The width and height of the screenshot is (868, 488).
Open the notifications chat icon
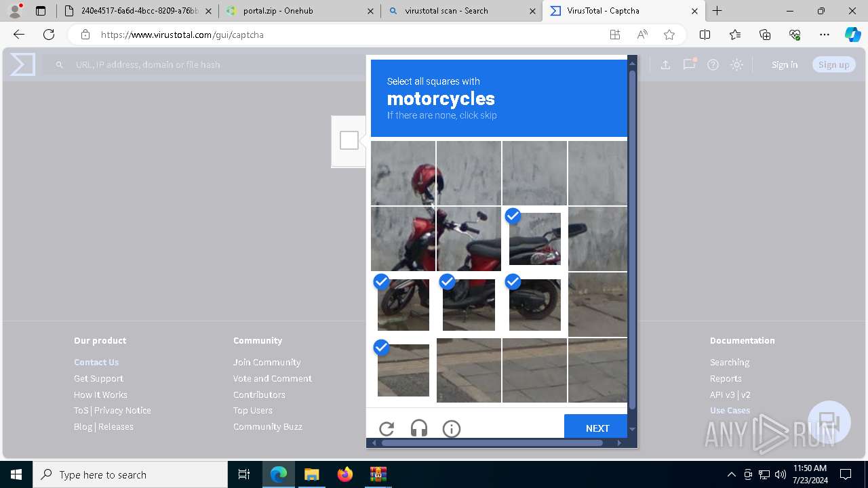click(689, 64)
